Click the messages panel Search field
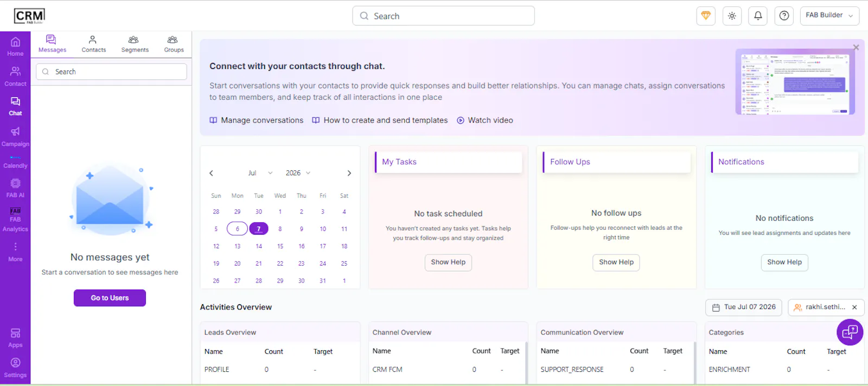The image size is (868, 386). pyautogui.click(x=111, y=72)
